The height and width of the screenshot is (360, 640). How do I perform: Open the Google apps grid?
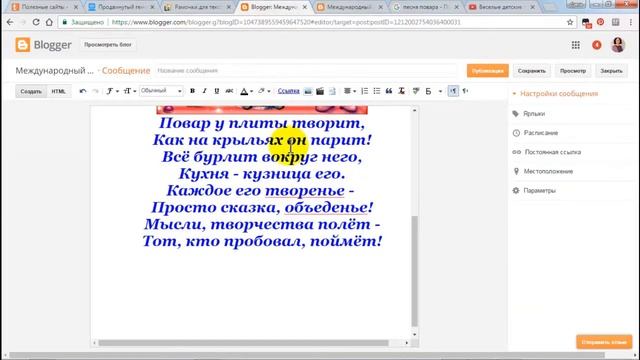576,45
